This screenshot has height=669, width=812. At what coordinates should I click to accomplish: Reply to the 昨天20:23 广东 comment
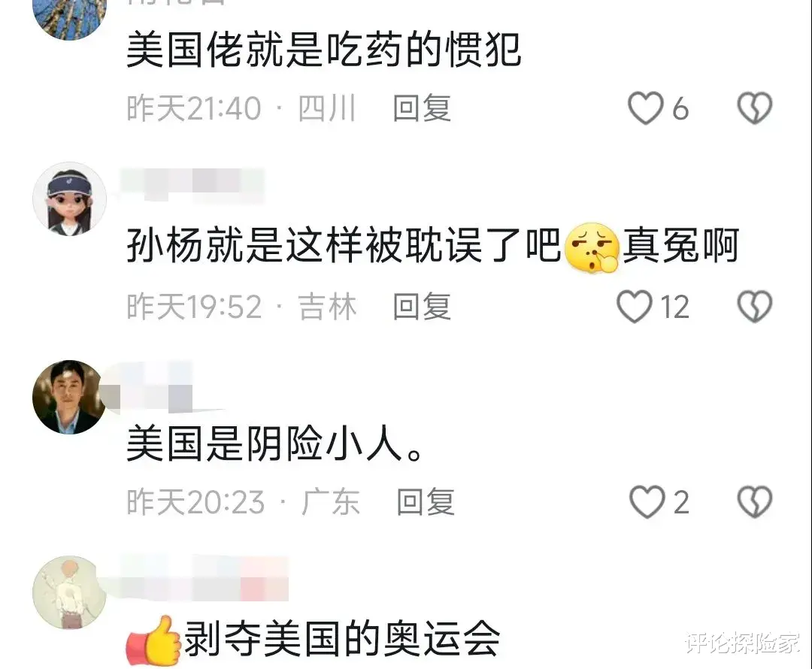point(425,502)
